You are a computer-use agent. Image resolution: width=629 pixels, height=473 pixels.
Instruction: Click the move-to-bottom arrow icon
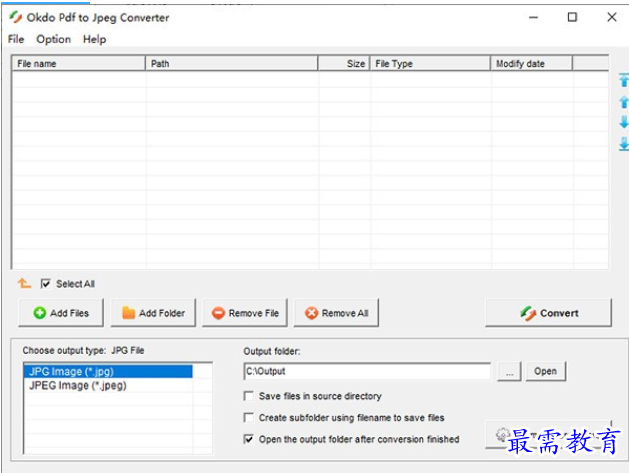pyautogui.click(x=624, y=144)
